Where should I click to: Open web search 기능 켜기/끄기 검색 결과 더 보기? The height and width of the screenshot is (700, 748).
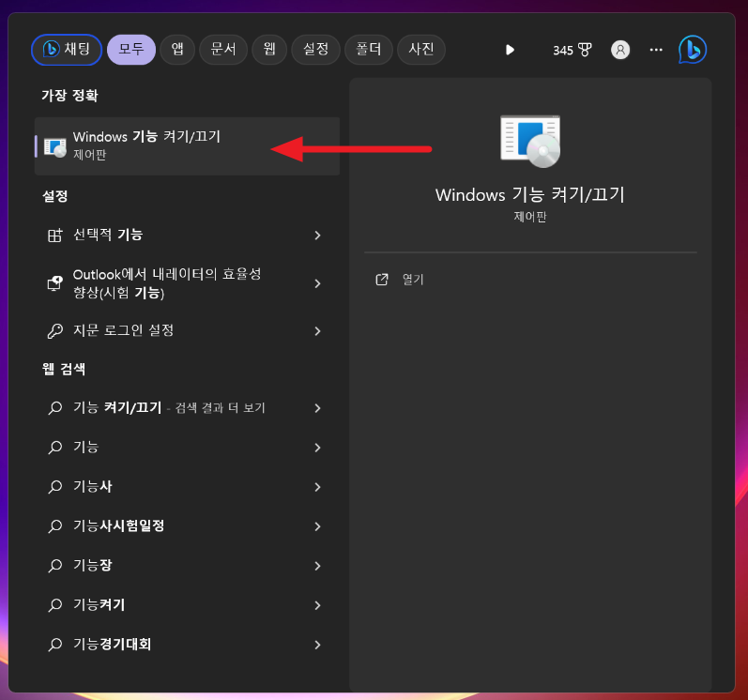pos(187,407)
